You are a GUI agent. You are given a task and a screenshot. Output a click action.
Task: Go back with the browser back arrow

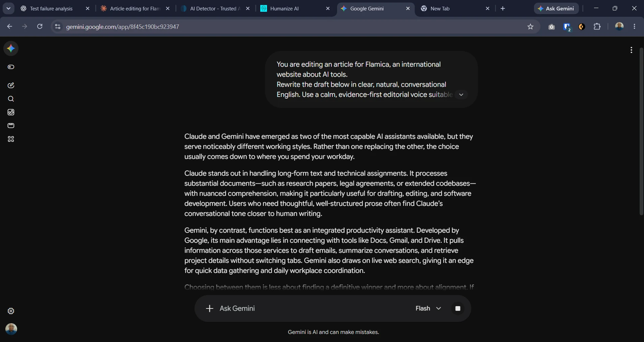click(10, 26)
